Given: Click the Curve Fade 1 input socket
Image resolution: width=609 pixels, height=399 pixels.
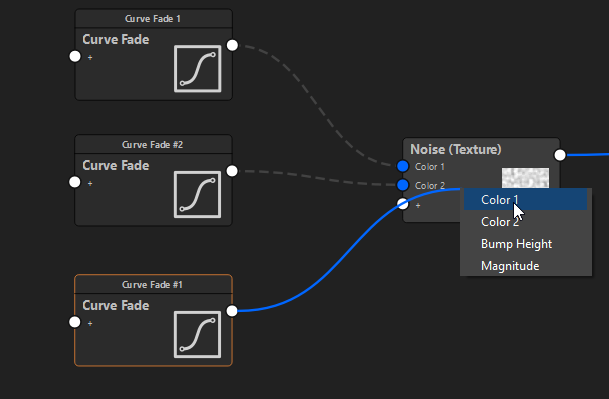Looking at the screenshot, I should (75, 56).
